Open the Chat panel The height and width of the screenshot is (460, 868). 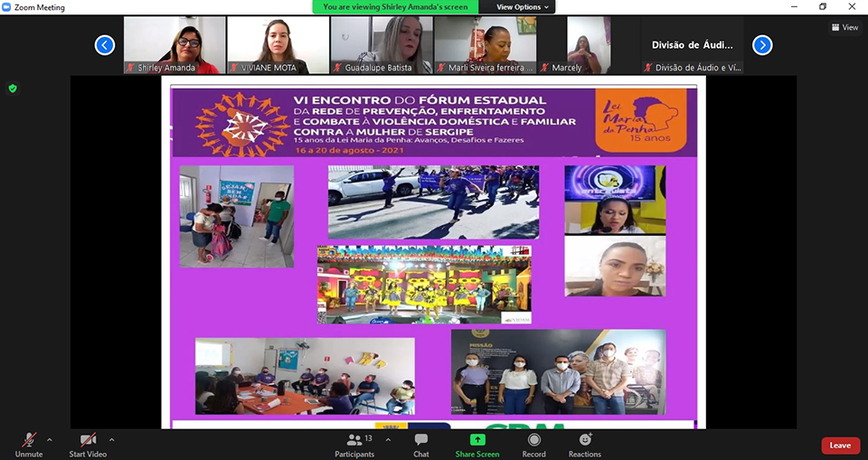pyautogui.click(x=420, y=440)
